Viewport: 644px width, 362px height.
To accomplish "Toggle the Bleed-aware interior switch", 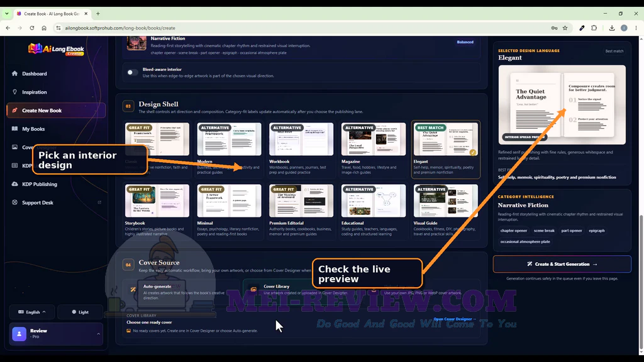I will click(132, 72).
